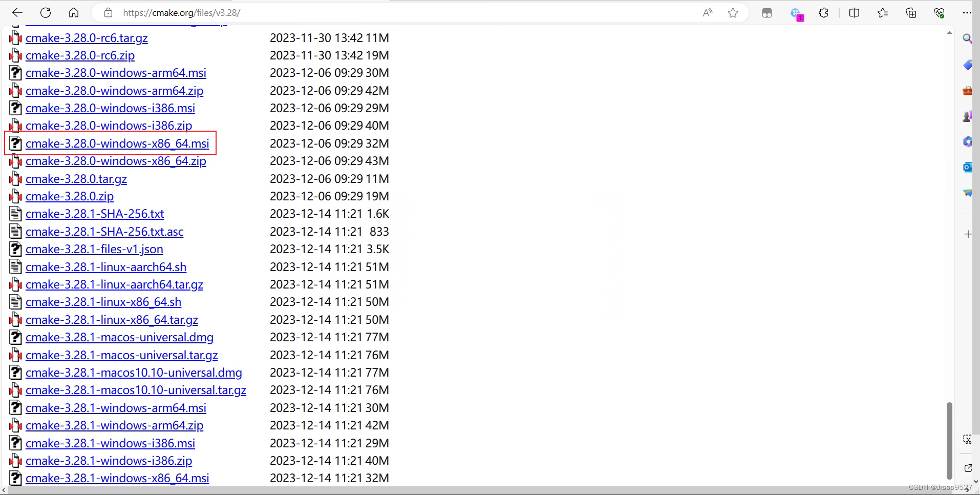
Task: Click scroll-up arrow of page scrollbar
Action: (949, 32)
